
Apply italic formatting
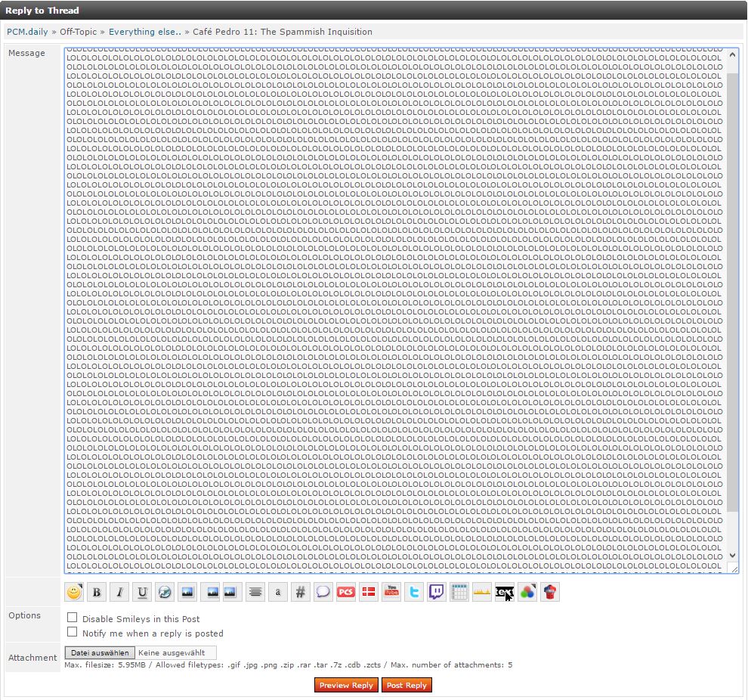(x=119, y=593)
